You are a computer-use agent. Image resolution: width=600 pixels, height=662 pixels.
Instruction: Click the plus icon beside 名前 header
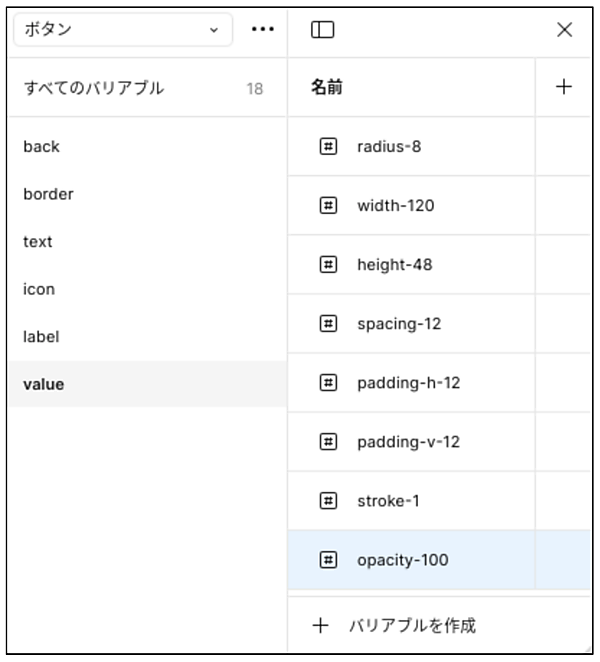coord(564,87)
